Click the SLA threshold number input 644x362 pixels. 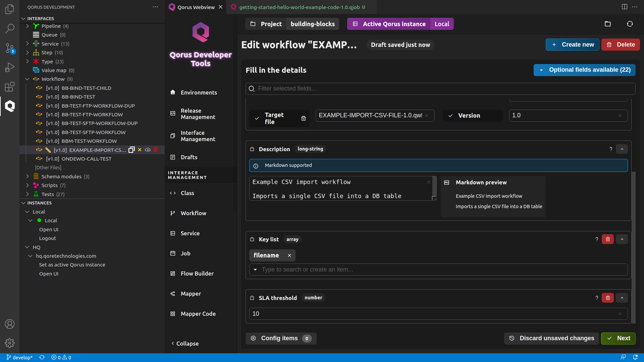tap(438, 314)
